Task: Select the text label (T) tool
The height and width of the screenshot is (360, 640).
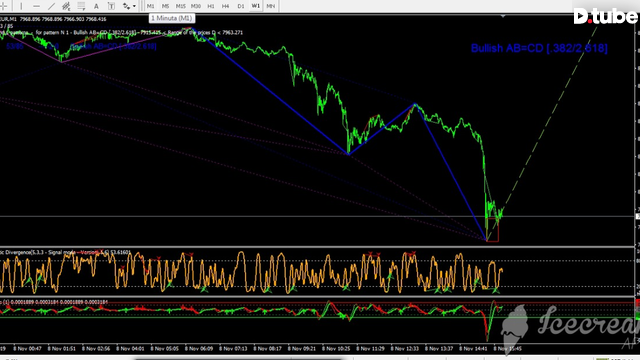Action: (x=111, y=6)
